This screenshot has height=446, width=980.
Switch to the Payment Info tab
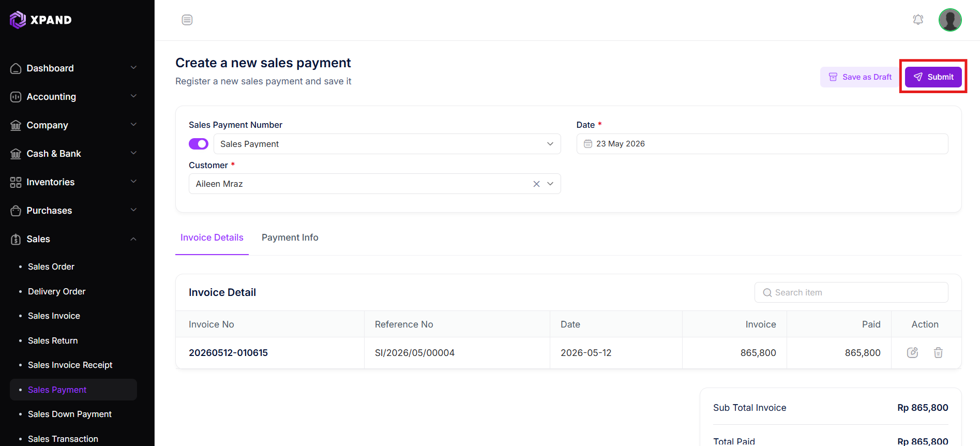click(290, 237)
